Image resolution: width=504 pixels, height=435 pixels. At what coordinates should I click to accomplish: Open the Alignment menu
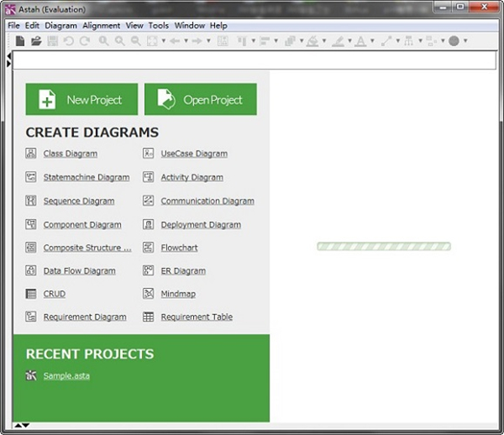101,25
